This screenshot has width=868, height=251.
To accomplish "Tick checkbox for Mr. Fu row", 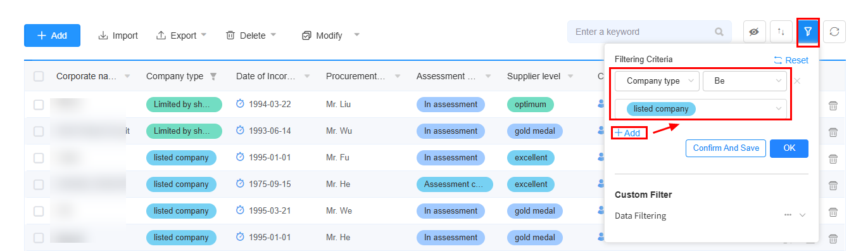I will click(39, 158).
